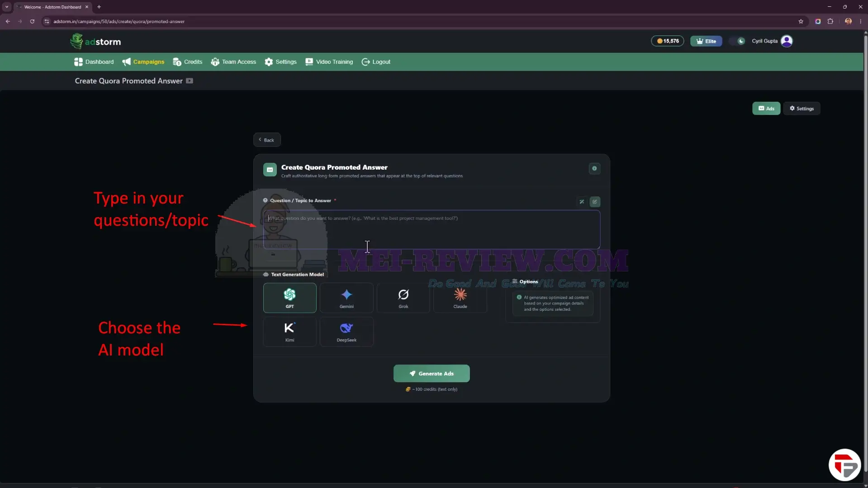The width and height of the screenshot is (868, 488).
Task: Click the Create Quora Promoted Answer page title
Action: pyautogui.click(x=128, y=81)
